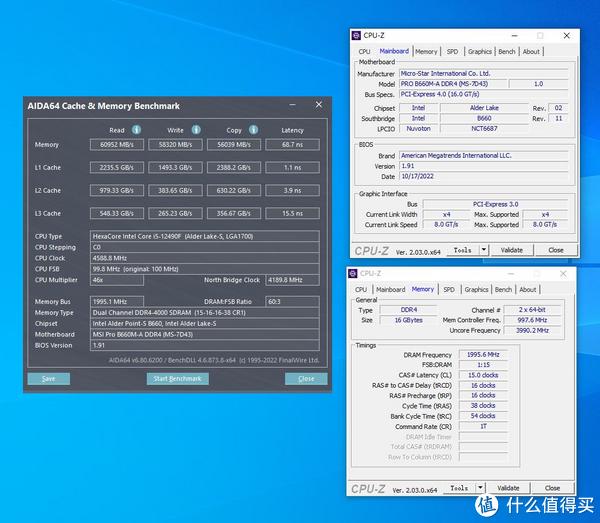Click Save button in AIDA64 benchmark

click(x=49, y=379)
